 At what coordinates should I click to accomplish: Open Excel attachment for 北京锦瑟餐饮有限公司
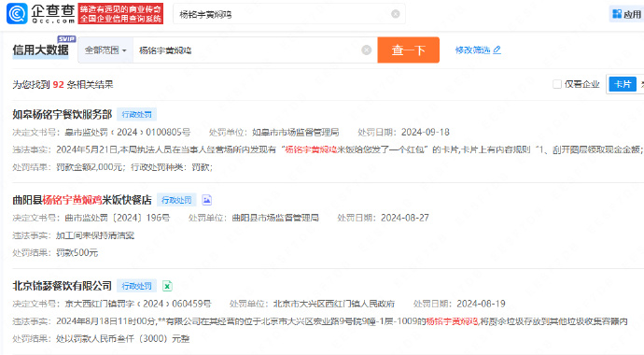[167, 286]
